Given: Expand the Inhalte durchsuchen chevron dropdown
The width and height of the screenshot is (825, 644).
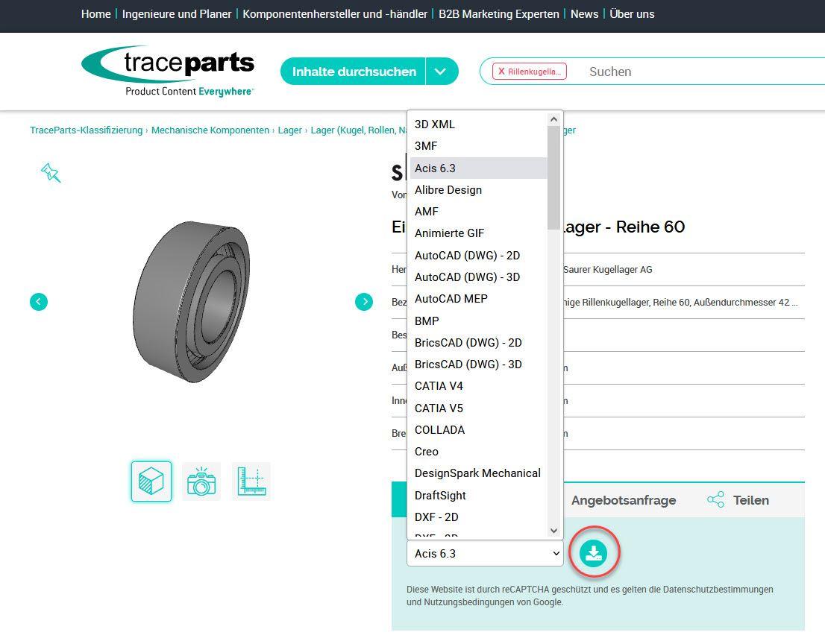Looking at the screenshot, I should point(441,72).
